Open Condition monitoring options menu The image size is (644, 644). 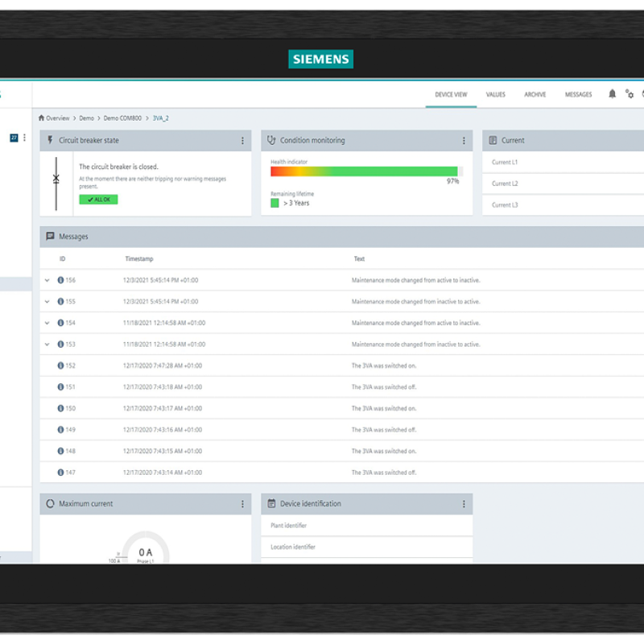click(464, 140)
